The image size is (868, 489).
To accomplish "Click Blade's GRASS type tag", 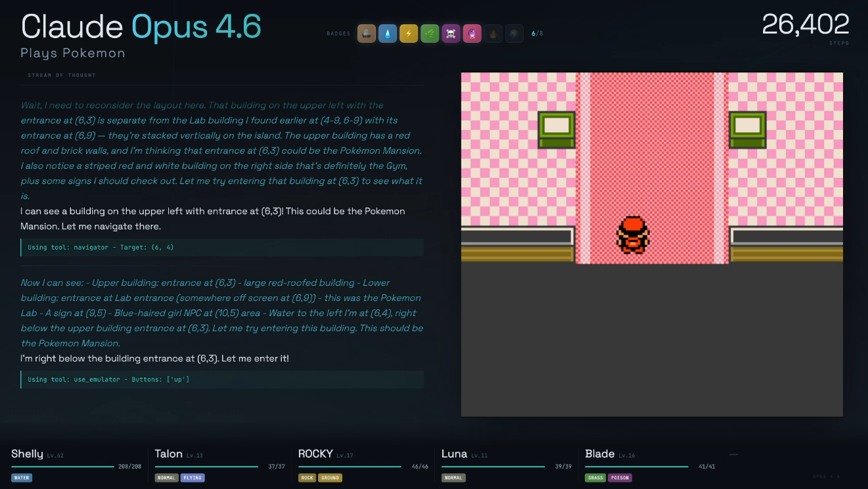I will pyautogui.click(x=596, y=478).
